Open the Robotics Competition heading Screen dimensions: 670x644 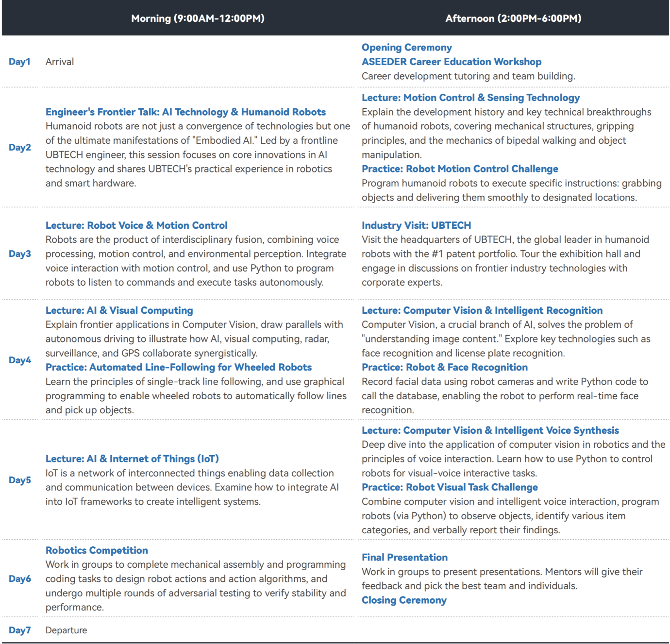coord(97,550)
